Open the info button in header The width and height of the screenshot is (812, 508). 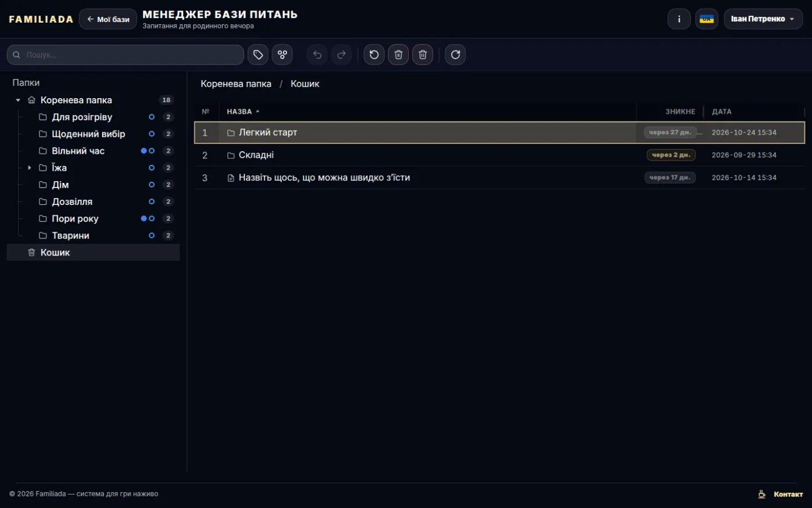(x=679, y=19)
